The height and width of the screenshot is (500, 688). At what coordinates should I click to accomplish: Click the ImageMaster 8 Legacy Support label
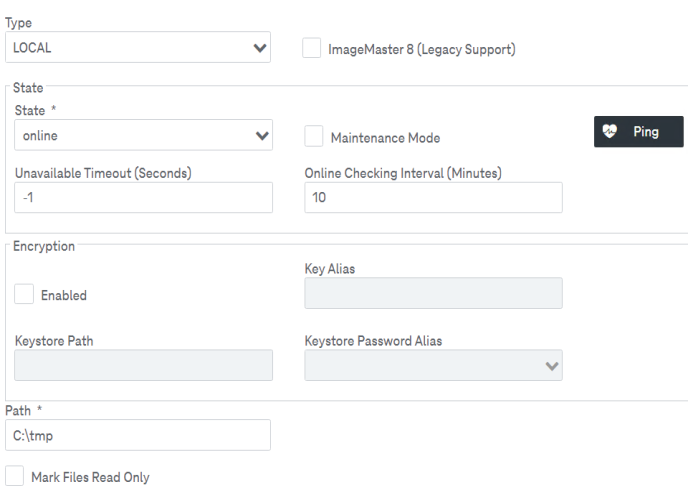point(422,50)
